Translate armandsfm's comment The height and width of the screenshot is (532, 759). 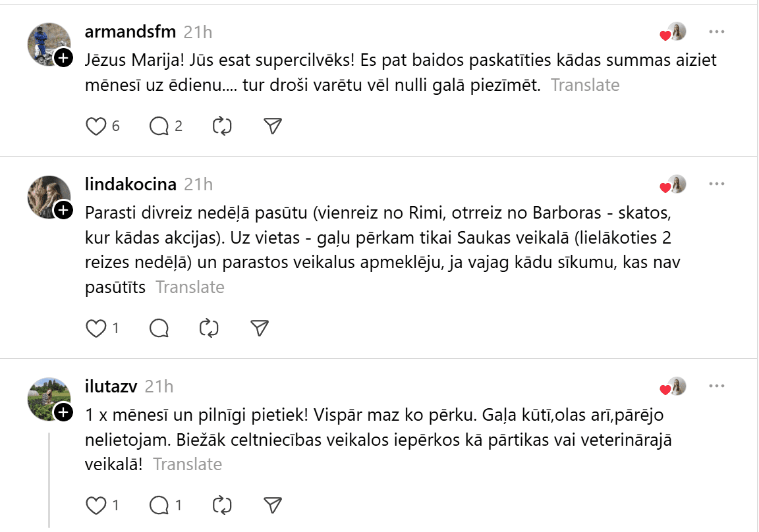coord(585,85)
